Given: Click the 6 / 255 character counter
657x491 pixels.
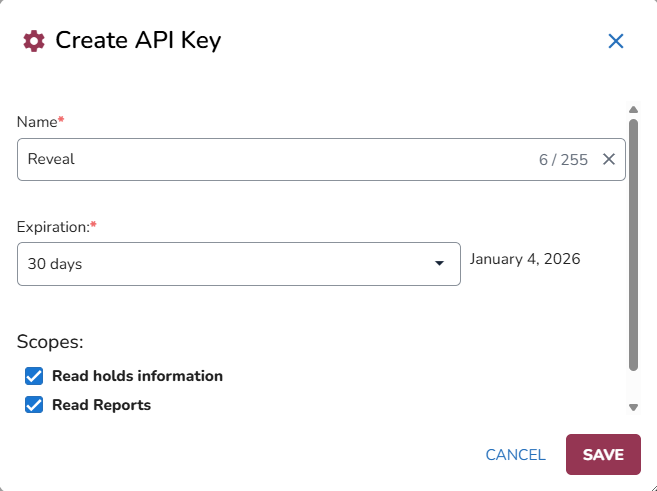Looking at the screenshot, I should 563,159.
